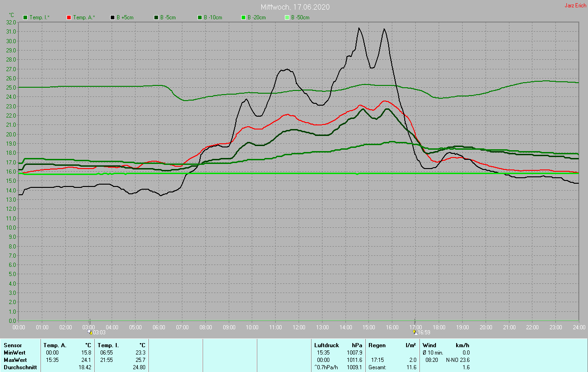The height and width of the screenshot is (372, 588).
Task: Click the hPa unit header
Action: click(357, 345)
